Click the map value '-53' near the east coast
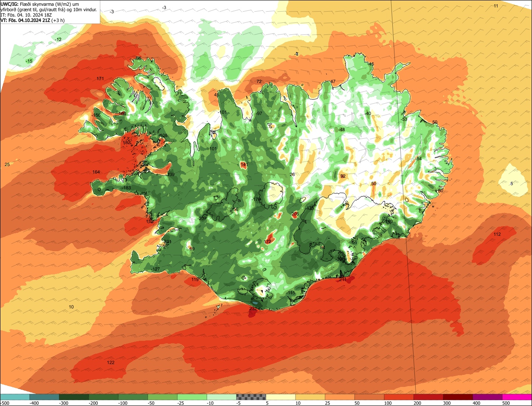This screenshot has height=406, width=532. (404, 119)
